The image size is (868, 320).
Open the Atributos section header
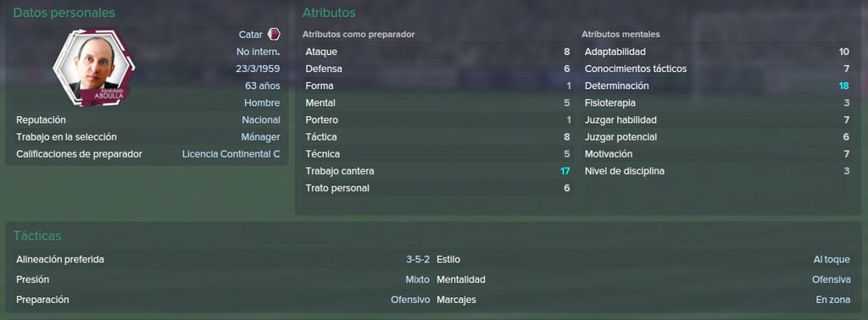(329, 13)
